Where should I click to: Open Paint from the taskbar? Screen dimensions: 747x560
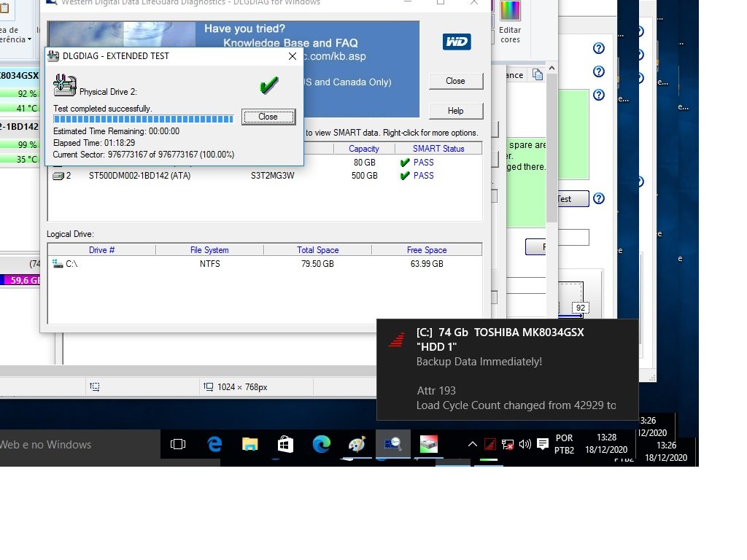357,444
